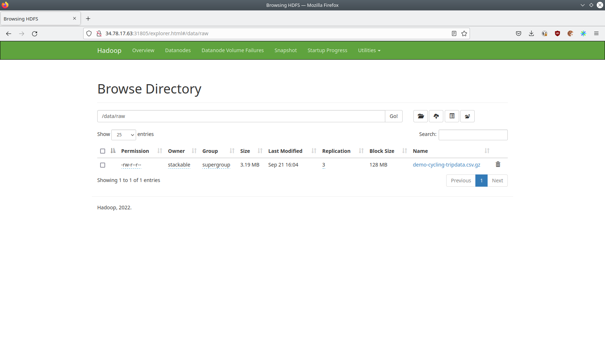This screenshot has height=364, width=605.
Task: Select the checkbox for demo-cycling-tripdata.csv.gz
Action: 103,165
